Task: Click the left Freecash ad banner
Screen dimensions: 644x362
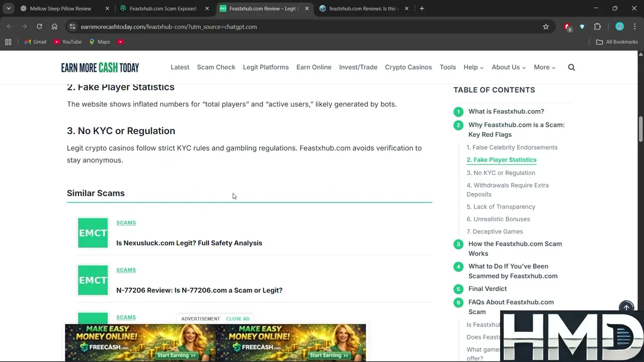Action: [x=140, y=342]
